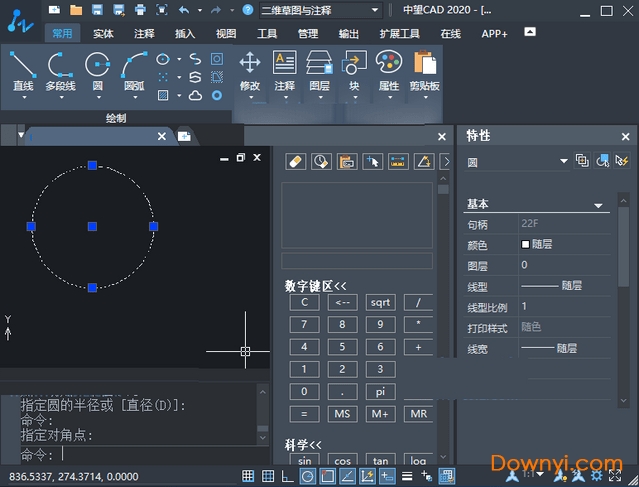Viewport: 639px width, 487px height.
Task: Undo the last action
Action: (184, 9)
